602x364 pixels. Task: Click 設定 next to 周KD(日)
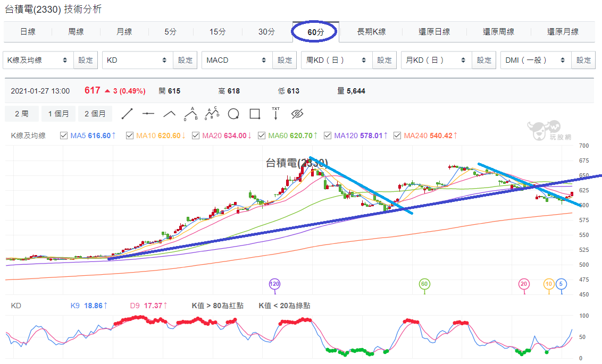point(384,60)
